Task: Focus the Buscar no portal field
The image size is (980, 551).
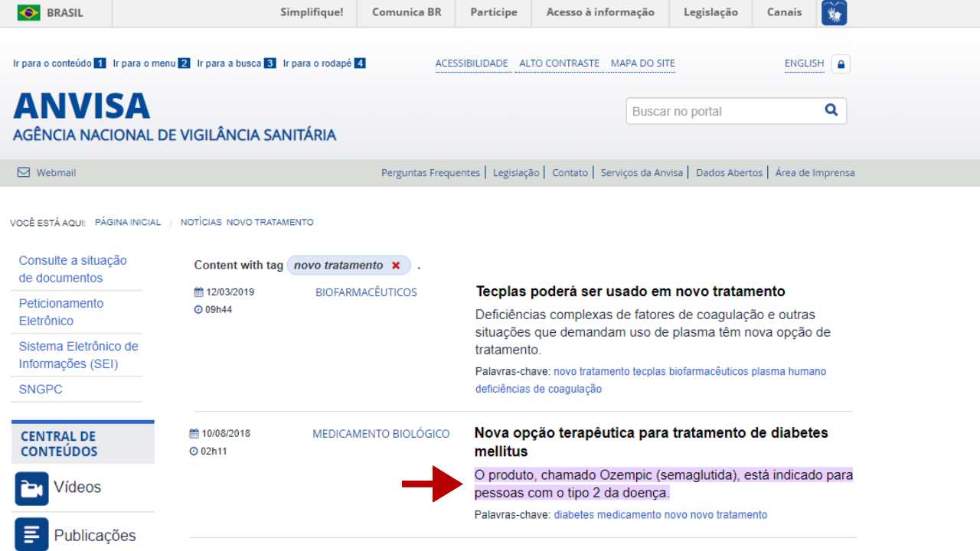Action: [724, 111]
